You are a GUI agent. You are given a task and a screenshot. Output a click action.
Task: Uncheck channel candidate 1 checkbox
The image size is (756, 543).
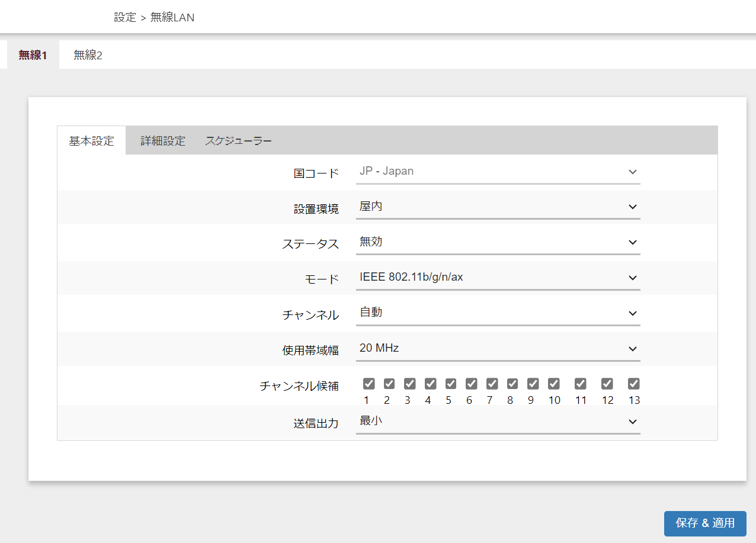(369, 384)
